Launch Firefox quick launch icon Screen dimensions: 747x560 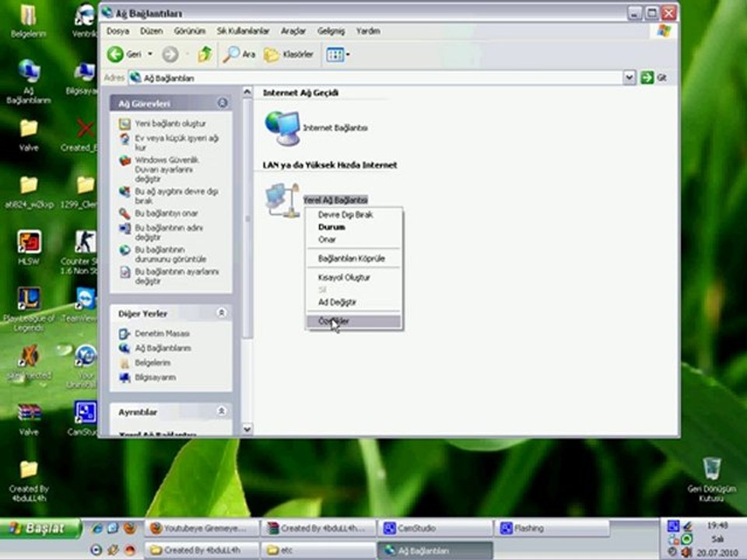129,528
